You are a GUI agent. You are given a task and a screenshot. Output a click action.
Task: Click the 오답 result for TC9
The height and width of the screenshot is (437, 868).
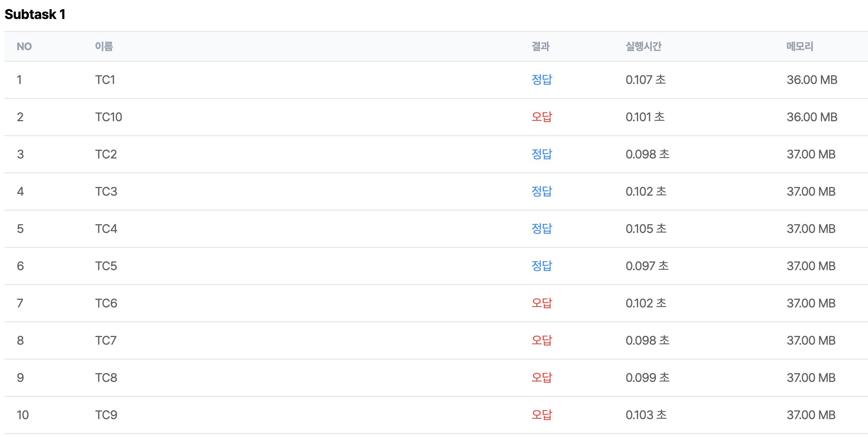[x=542, y=415]
